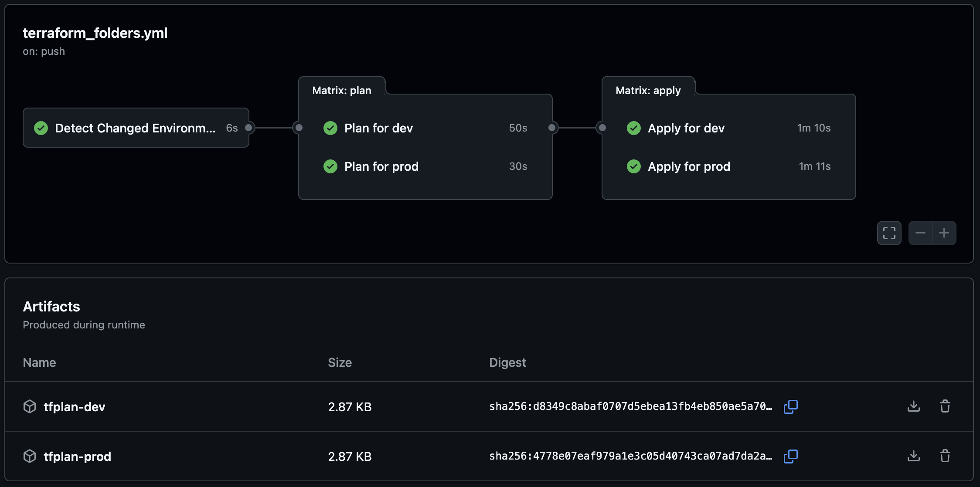The image size is (980, 487).
Task: Open the Detect Changed Environments job
Action: point(135,128)
